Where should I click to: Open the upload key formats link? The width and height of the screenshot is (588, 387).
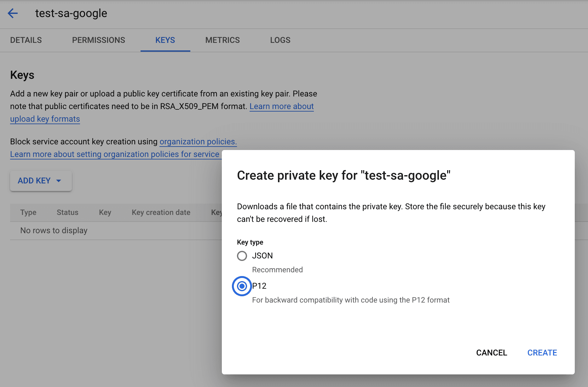coord(45,119)
